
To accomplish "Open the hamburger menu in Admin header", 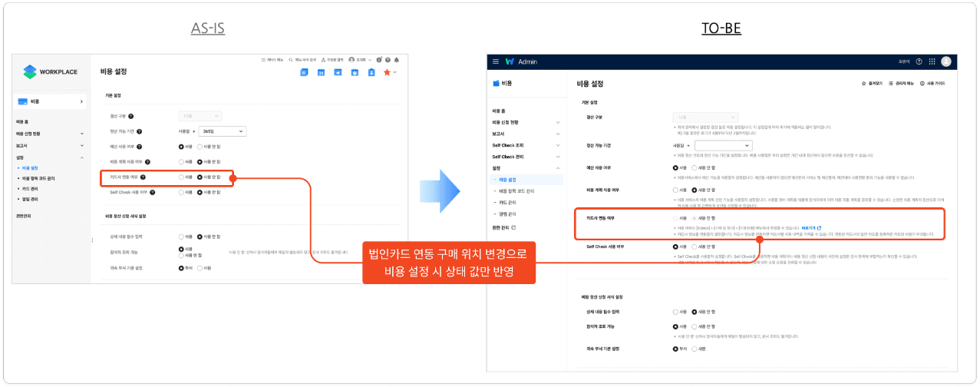I will pyautogui.click(x=496, y=61).
